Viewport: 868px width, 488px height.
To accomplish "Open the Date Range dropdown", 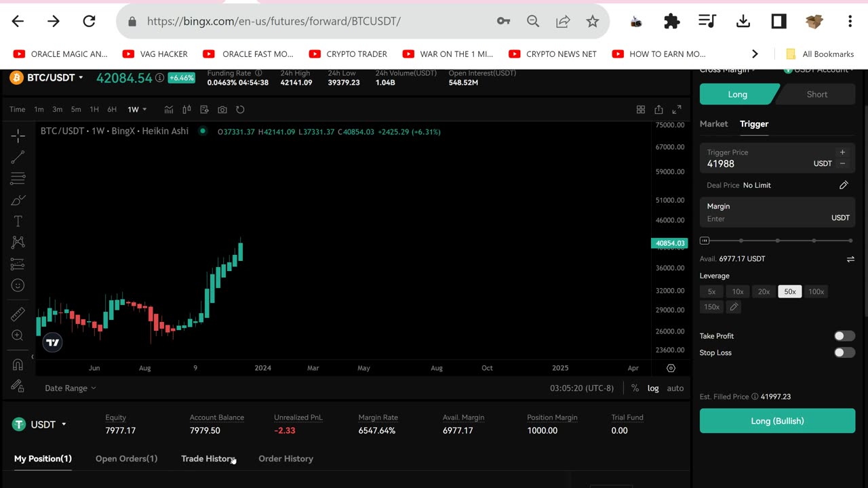I will point(71,388).
